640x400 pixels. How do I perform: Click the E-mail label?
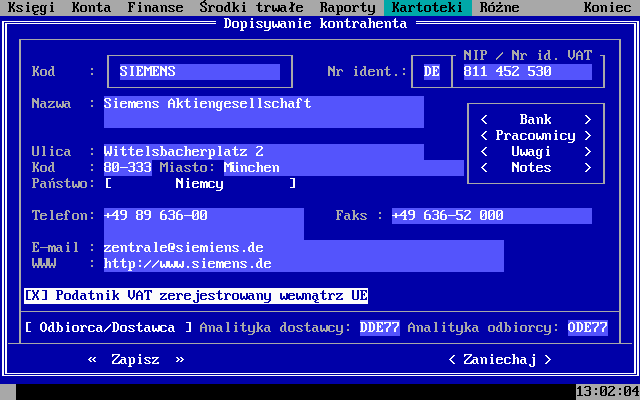pyautogui.click(x=56, y=248)
